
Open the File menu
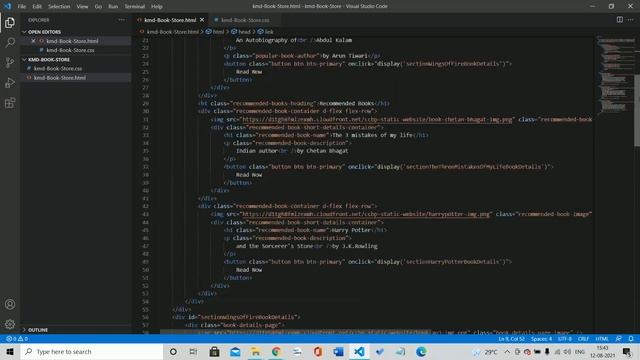(x=22, y=6)
